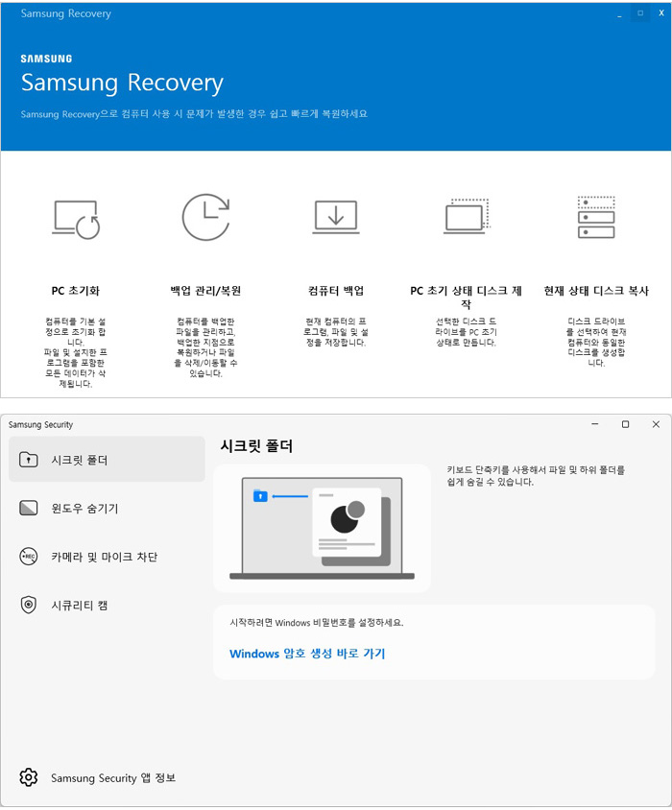Click the 컴퓨터 백업 title
The width and height of the screenshot is (672, 810).
tap(336, 291)
